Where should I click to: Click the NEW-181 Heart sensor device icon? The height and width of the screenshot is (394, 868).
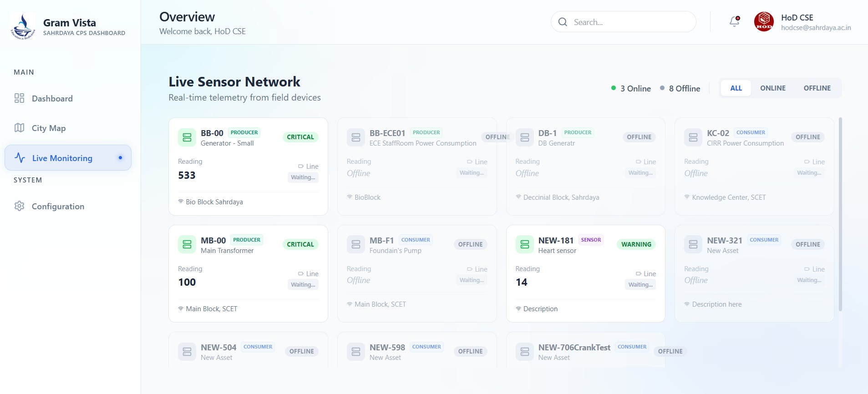coord(524,244)
